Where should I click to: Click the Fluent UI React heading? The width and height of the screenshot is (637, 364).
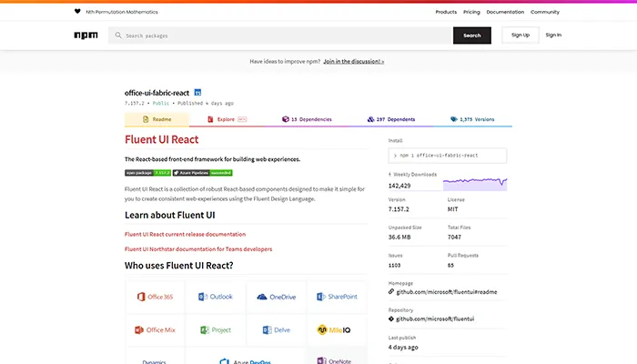[162, 139]
